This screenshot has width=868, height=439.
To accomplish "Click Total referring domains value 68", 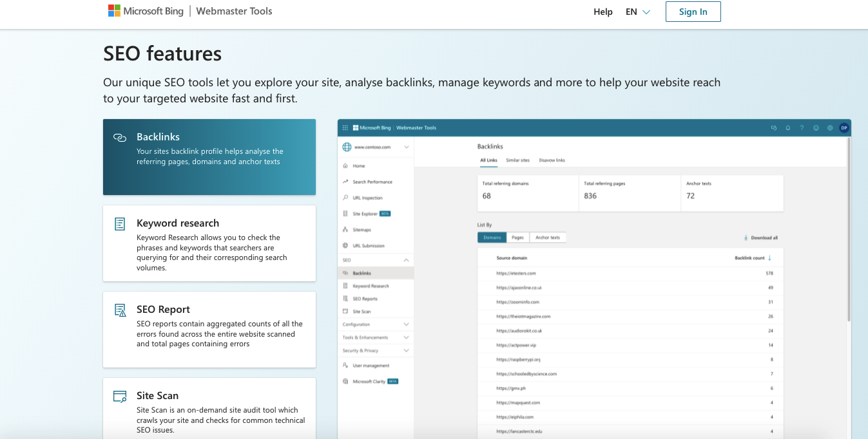I will [x=487, y=196].
